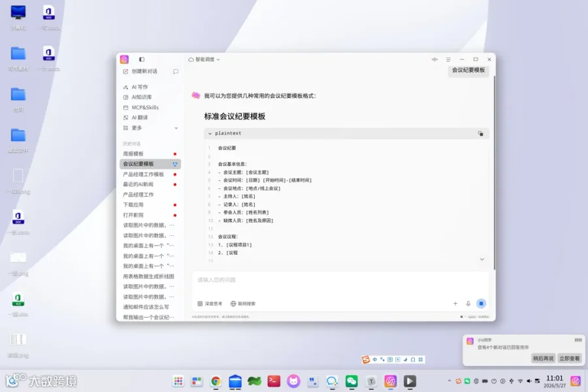Viewport: 588px width, 392px height.
Task: Open the 智能调度 model dropdown
Action: pyautogui.click(x=204, y=59)
